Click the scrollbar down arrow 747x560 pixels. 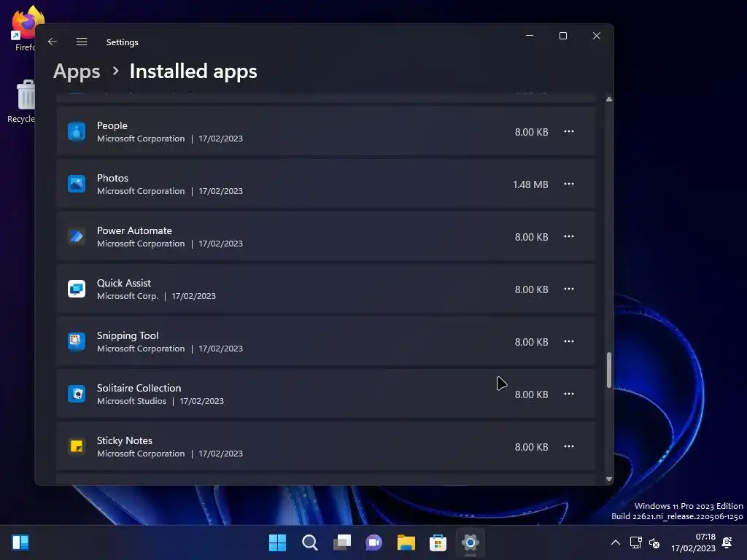click(x=609, y=479)
